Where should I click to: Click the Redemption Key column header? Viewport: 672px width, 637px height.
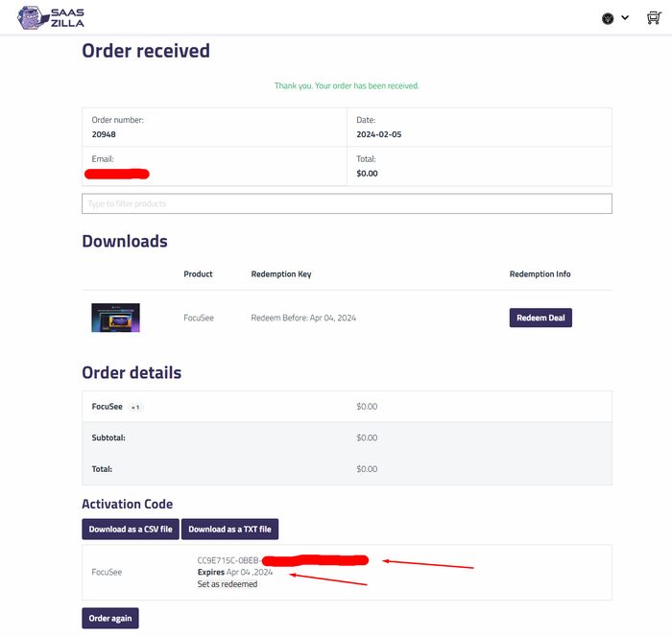(x=281, y=274)
